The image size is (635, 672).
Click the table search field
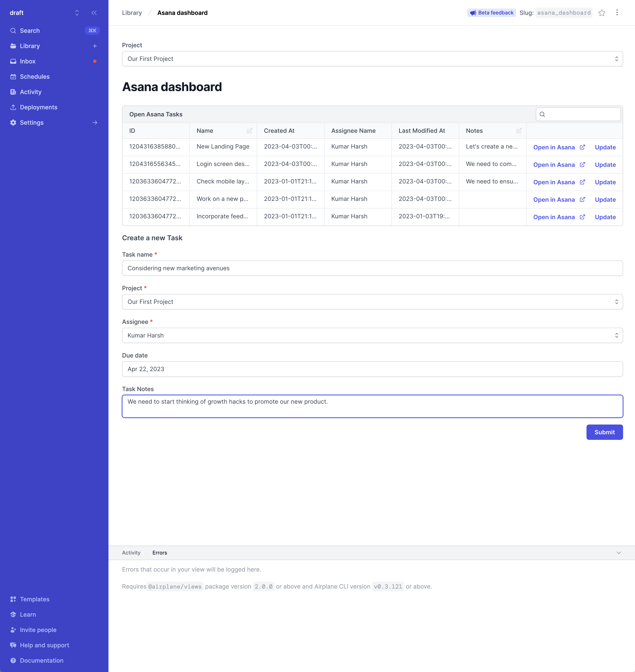[578, 114]
